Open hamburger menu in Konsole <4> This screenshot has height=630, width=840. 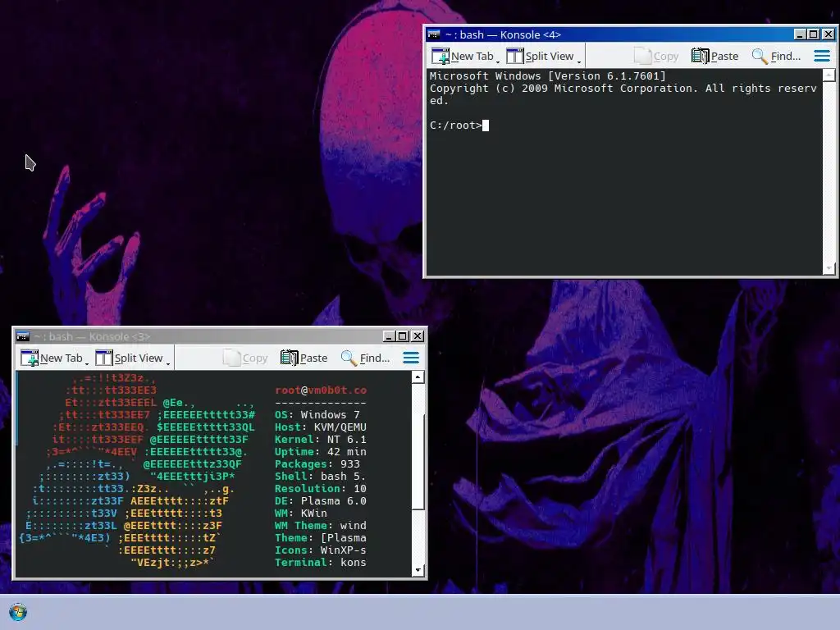822,56
